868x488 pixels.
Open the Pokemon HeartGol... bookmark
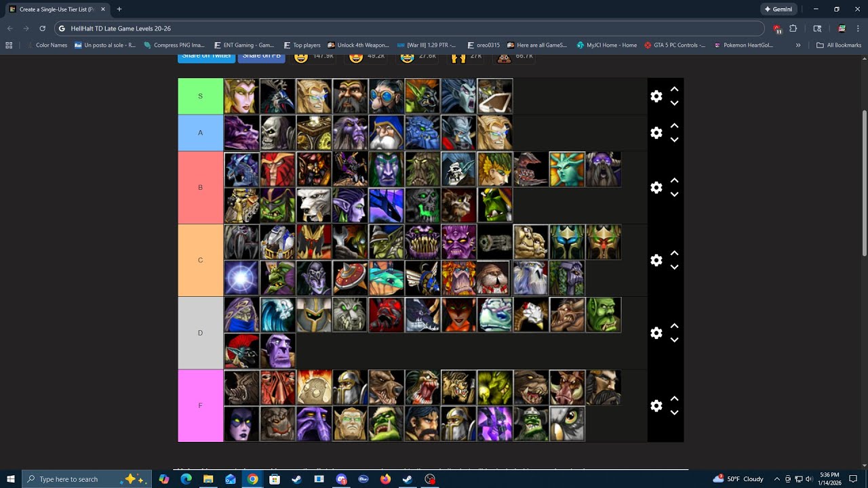[743, 45]
